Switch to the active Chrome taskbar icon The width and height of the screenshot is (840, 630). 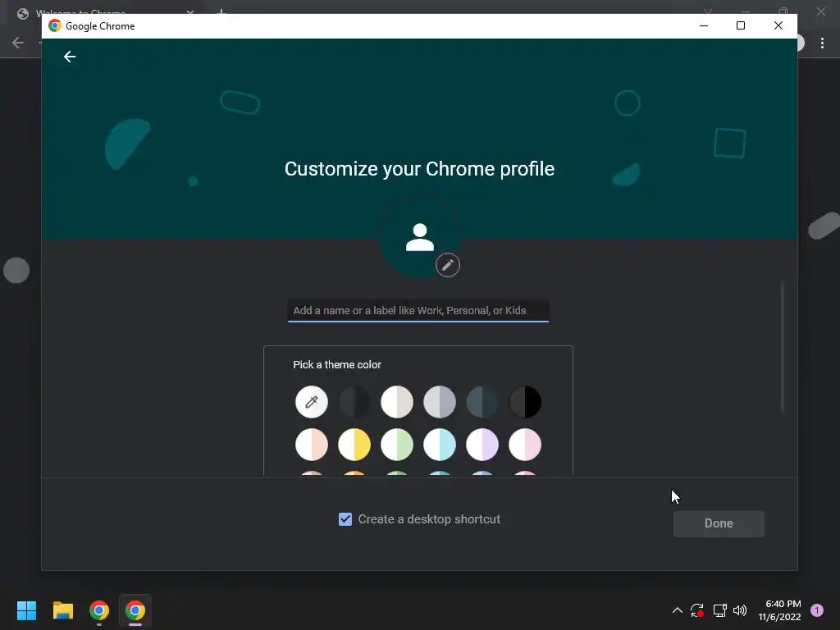[135, 610]
